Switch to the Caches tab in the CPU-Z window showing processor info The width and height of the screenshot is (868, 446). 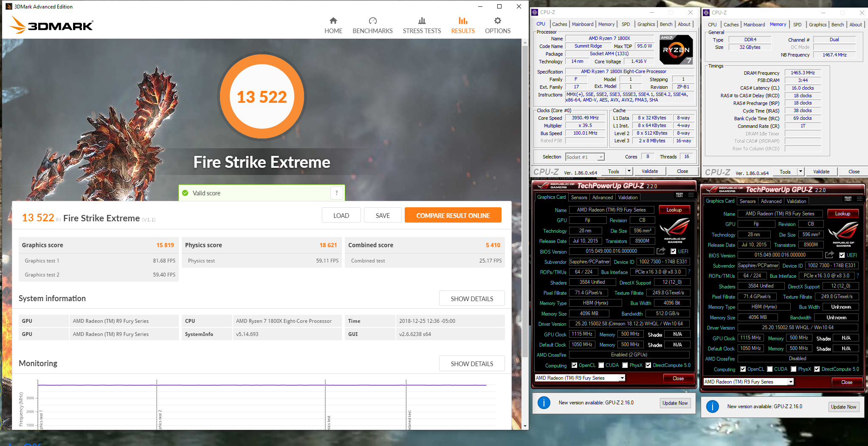pyautogui.click(x=559, y=24)
